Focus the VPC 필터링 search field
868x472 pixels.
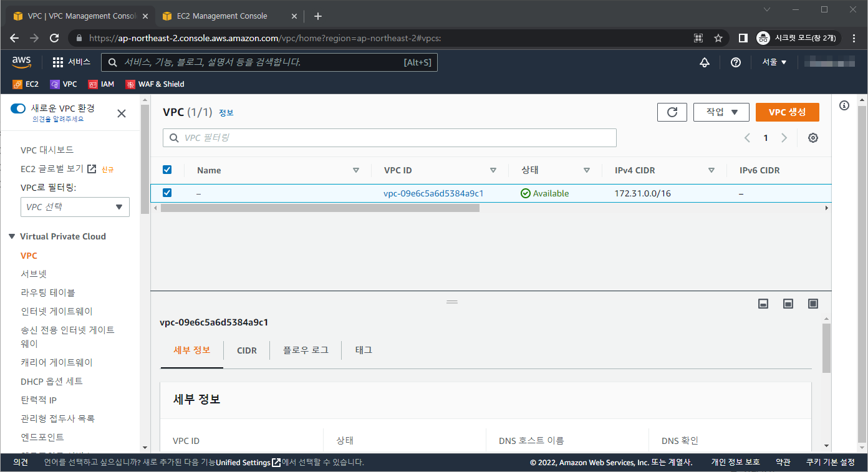click(390, 138)
